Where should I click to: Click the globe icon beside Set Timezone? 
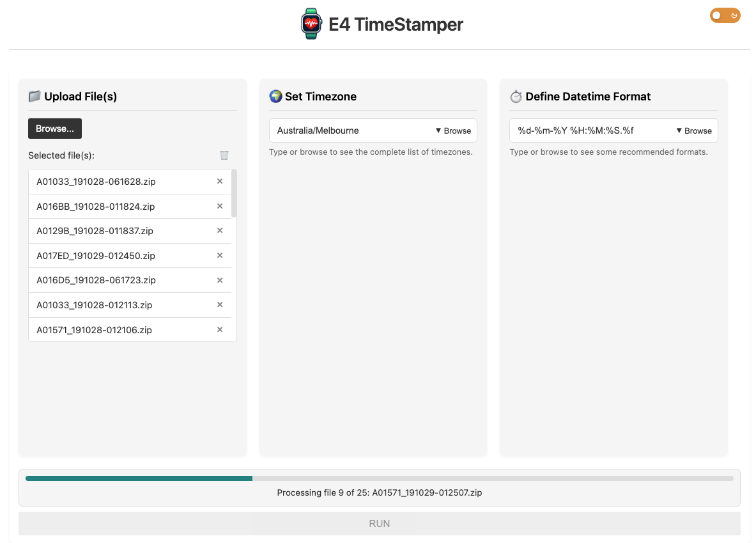coord(275,96)
